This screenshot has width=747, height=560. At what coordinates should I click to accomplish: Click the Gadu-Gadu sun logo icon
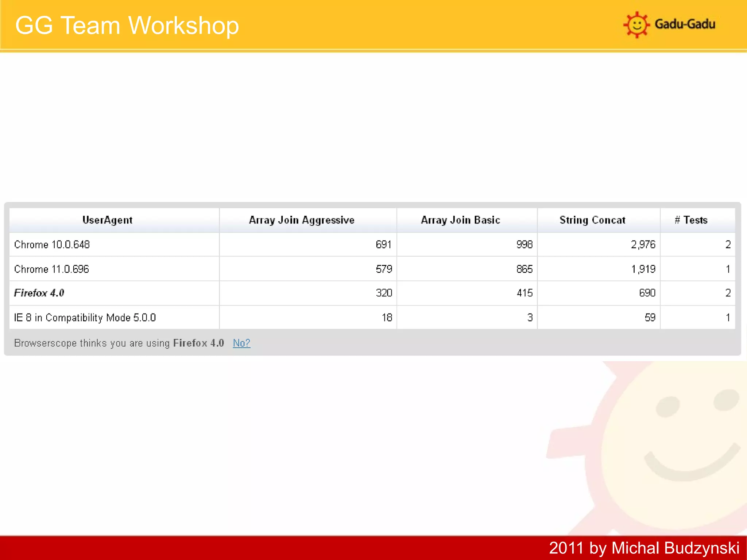click(636, 24)
